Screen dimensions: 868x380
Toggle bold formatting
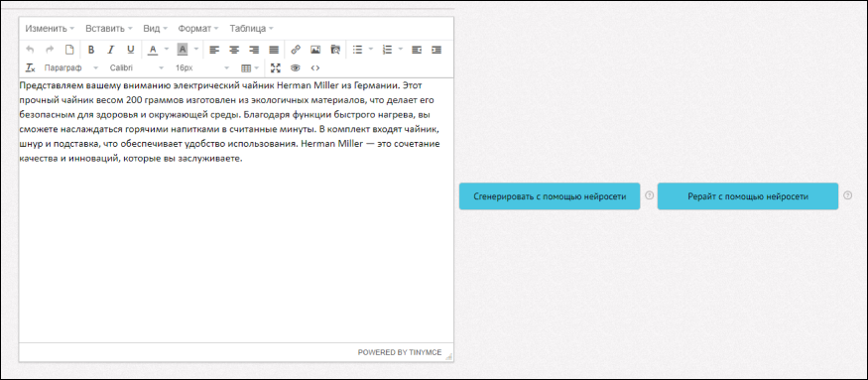point(91,50)
